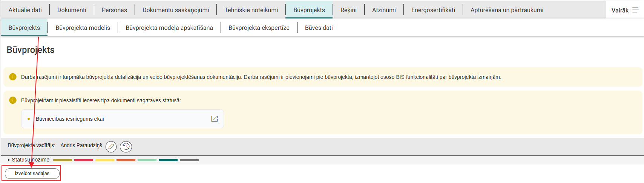Click the info icon beside Darba rasējumi notice
The width and height of the screenshot is (644, 183).
click(x=13, y=77)
